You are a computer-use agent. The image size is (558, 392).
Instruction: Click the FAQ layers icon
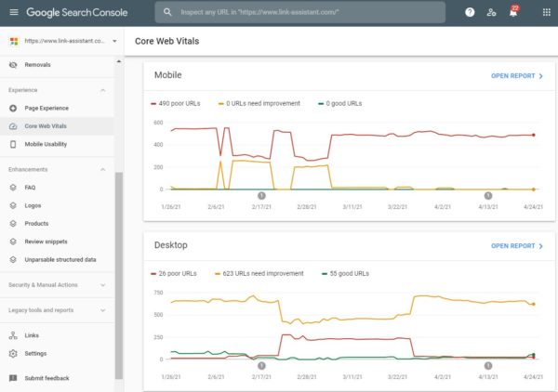pos(13,188)
